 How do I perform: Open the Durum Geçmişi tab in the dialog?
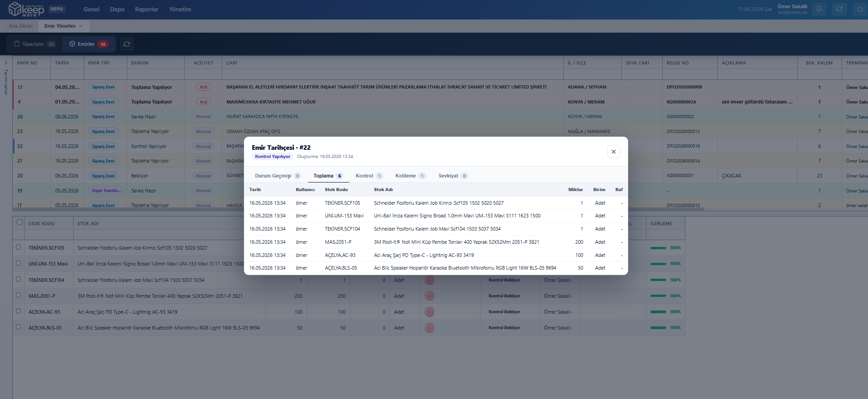tap(278, 176)
